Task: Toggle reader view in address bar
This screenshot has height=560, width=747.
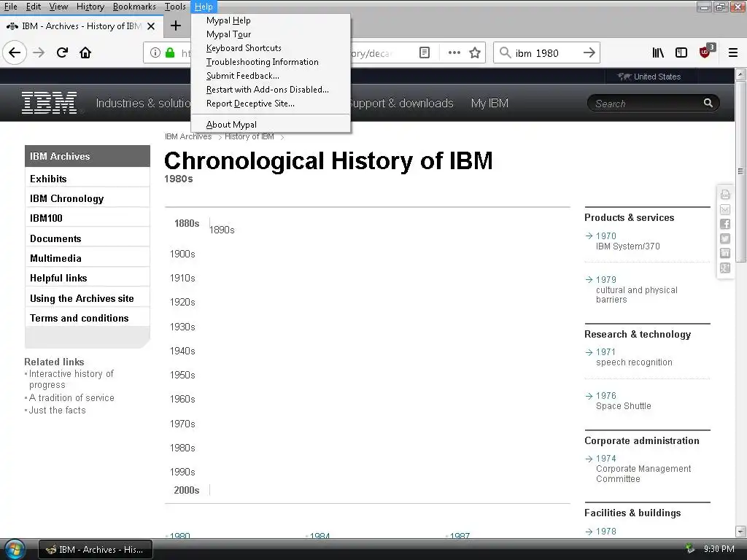Action: point(424,52)
